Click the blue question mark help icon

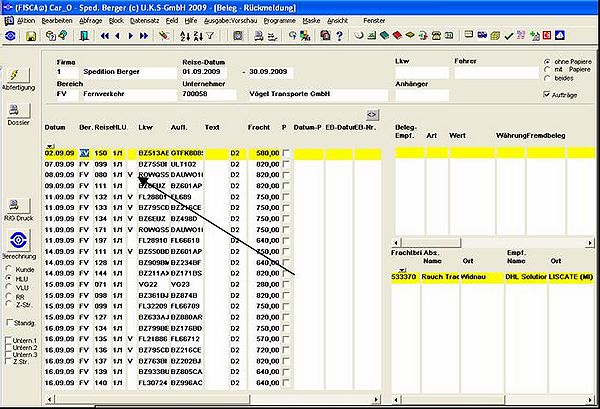tap(339, 36)
